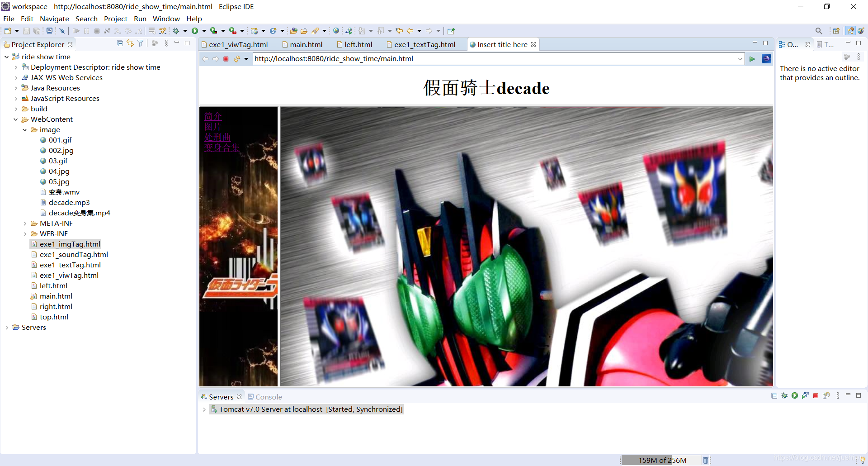Screen dimensions: 868x466
Task: Select exe1_soundTag.html in Project Explorer
Action: [74, 255]
